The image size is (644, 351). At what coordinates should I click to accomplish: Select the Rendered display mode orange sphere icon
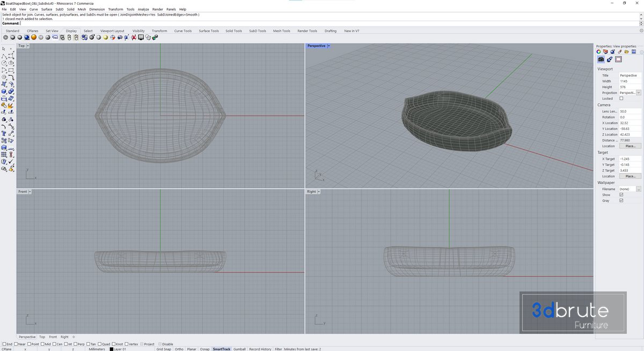point(33,38)
